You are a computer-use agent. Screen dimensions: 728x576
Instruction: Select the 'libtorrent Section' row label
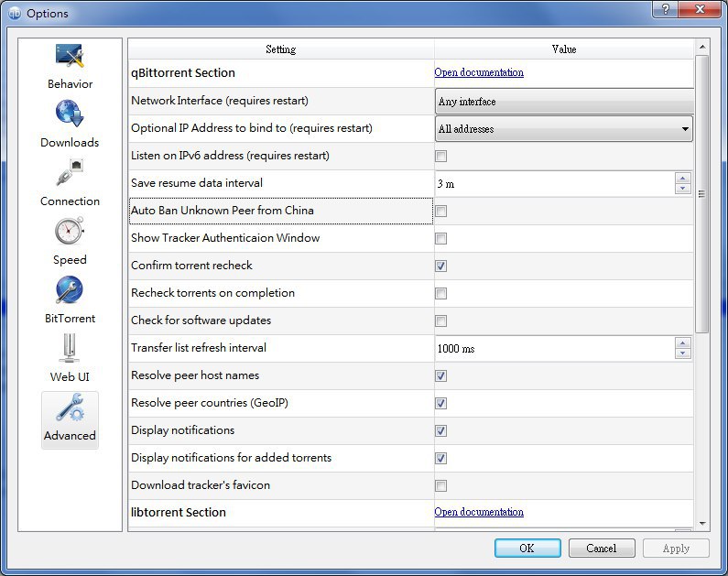[179, 513]
